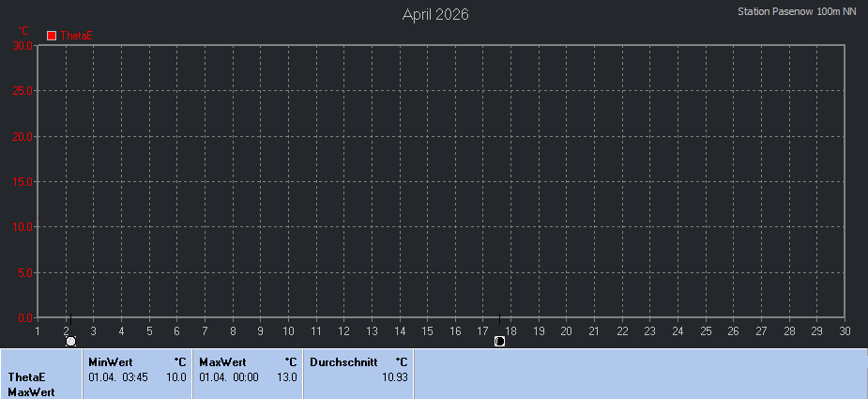The width and height of the screenshot is (868, 399).
Task: Click the April 2026 chart title
Action: click(x=435, y=14)
